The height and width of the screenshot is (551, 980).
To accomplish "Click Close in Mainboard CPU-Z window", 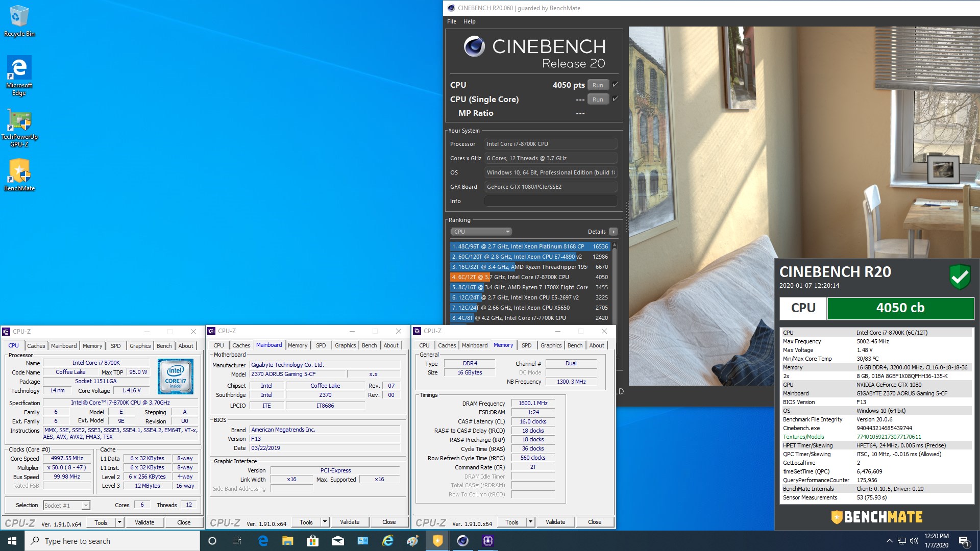I will (389, 522).
